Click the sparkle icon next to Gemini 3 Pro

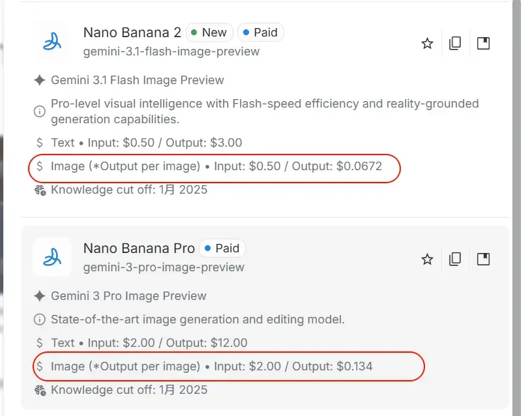(40, 296)
